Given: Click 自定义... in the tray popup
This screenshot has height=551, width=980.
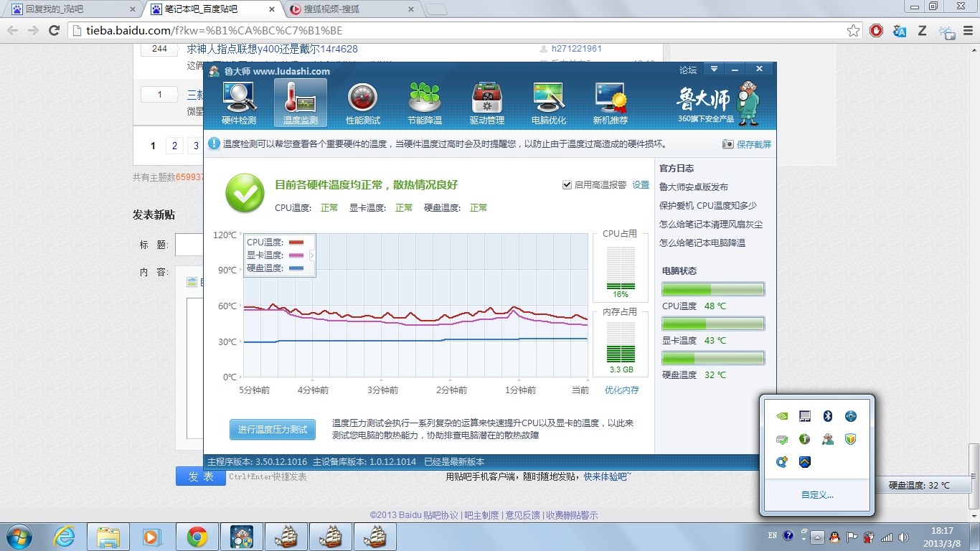Looking at the screenshot, I should 818,495.
